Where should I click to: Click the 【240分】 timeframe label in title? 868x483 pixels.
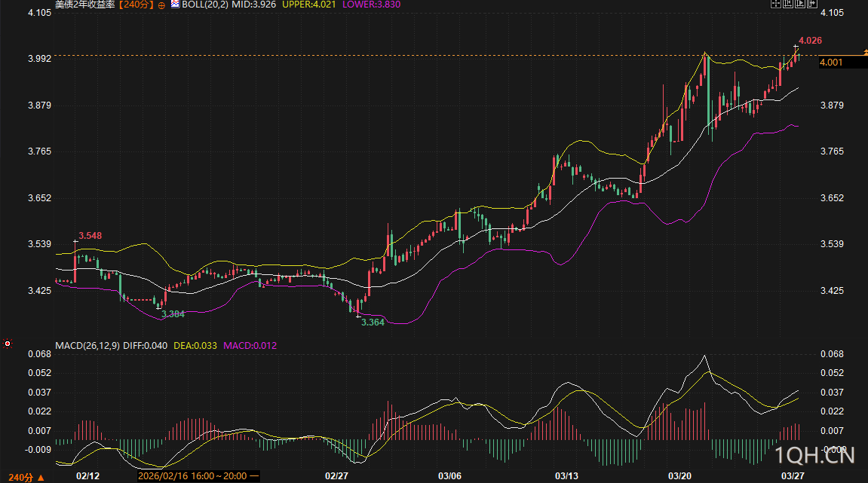point(136,5)
